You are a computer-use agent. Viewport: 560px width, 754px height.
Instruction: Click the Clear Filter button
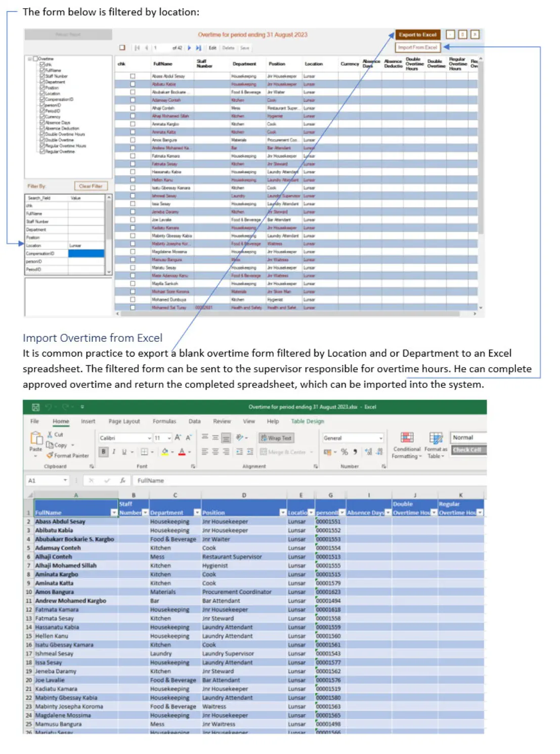pos(91,186)
